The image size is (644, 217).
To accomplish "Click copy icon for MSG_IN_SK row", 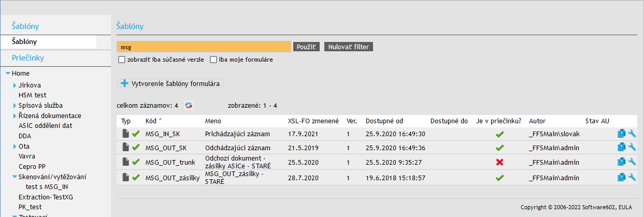I will 622,134.
